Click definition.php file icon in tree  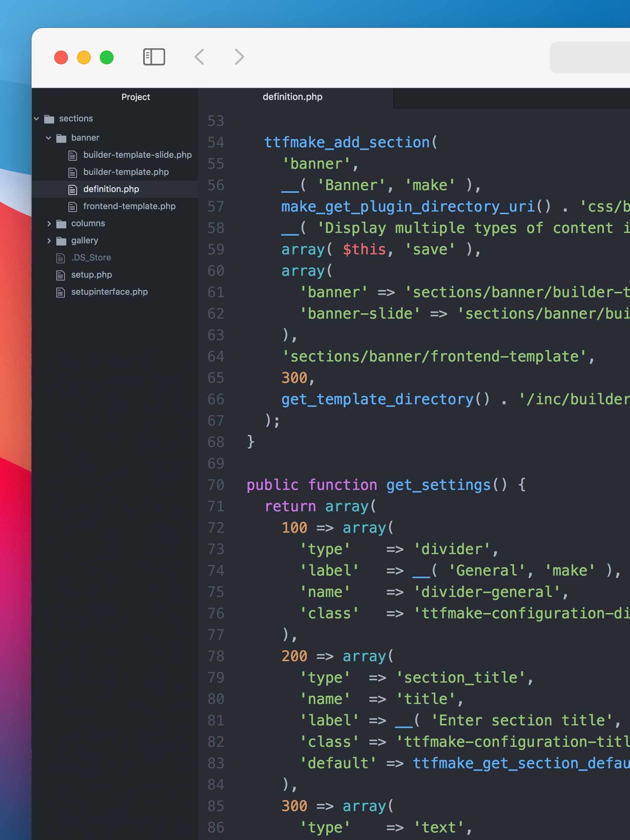pos(72,190)
